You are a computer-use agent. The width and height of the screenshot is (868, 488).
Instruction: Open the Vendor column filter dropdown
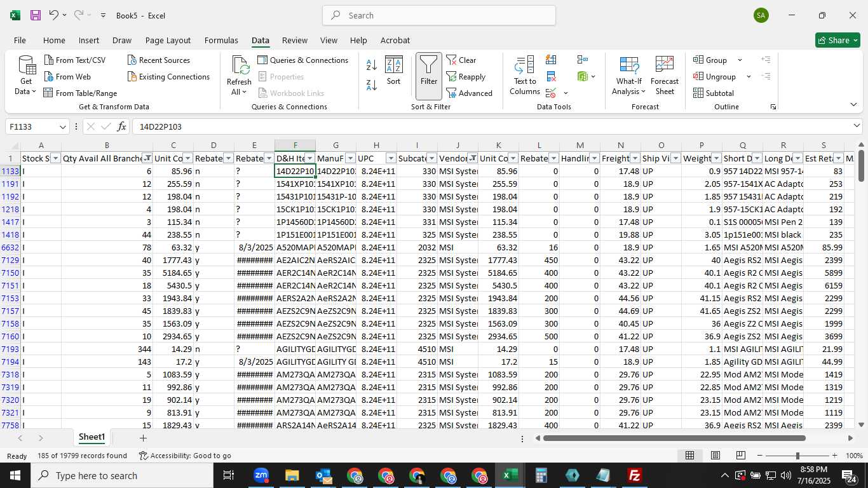473,158
